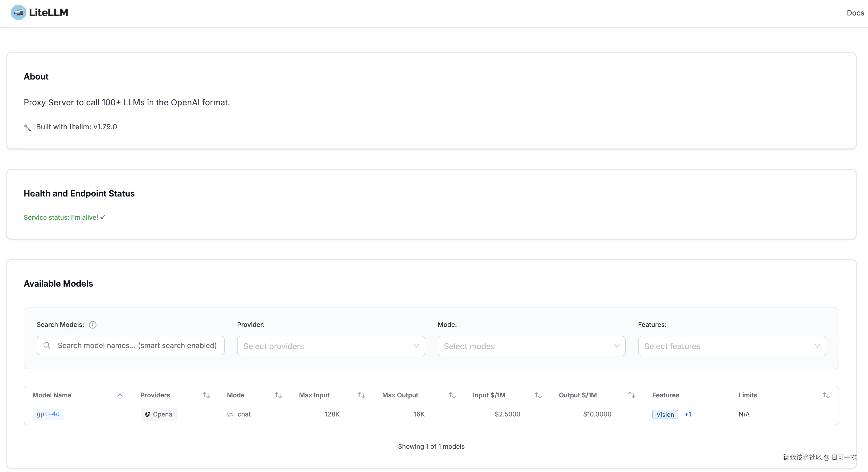Expand the +1 additional features badge
The image size is (868, 472).
pyautogui.click(x=688, y=414)
